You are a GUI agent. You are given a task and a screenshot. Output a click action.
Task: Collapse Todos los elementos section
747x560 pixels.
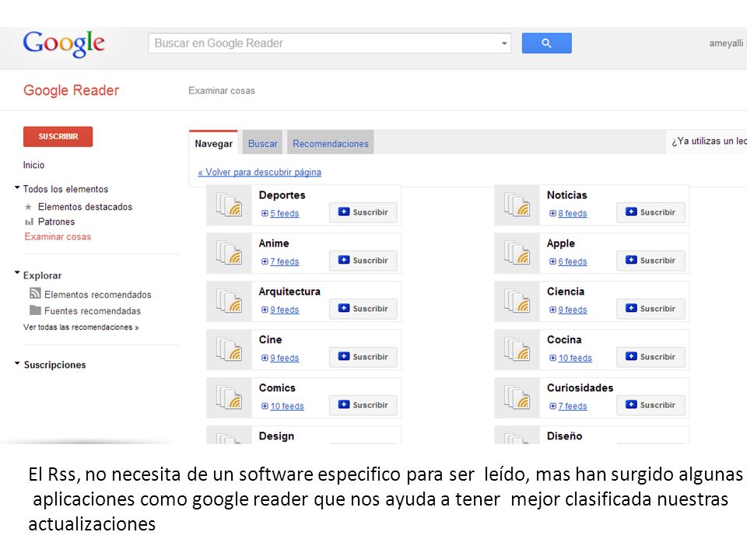pos(17,187)
